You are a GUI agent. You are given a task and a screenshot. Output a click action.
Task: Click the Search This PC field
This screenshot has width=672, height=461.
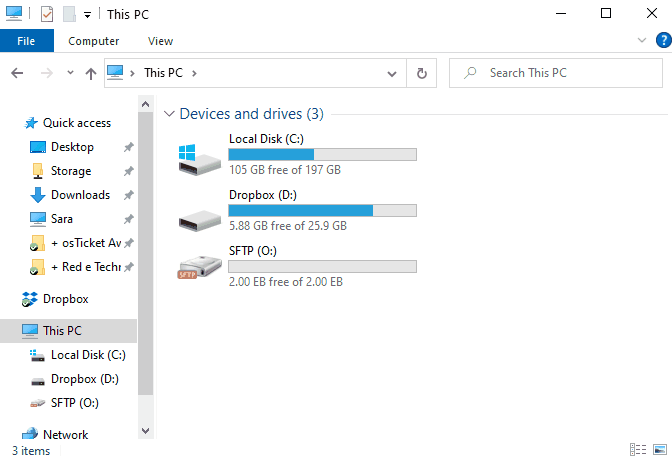point(556,73)
